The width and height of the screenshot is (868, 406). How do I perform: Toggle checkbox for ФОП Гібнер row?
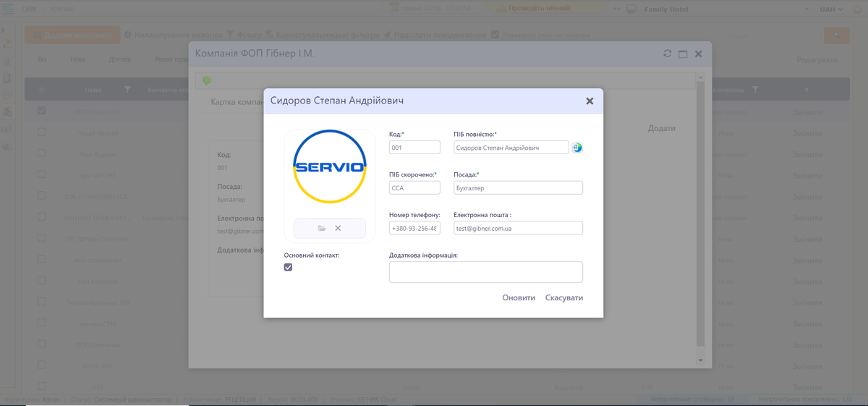[x=41, y=111]
